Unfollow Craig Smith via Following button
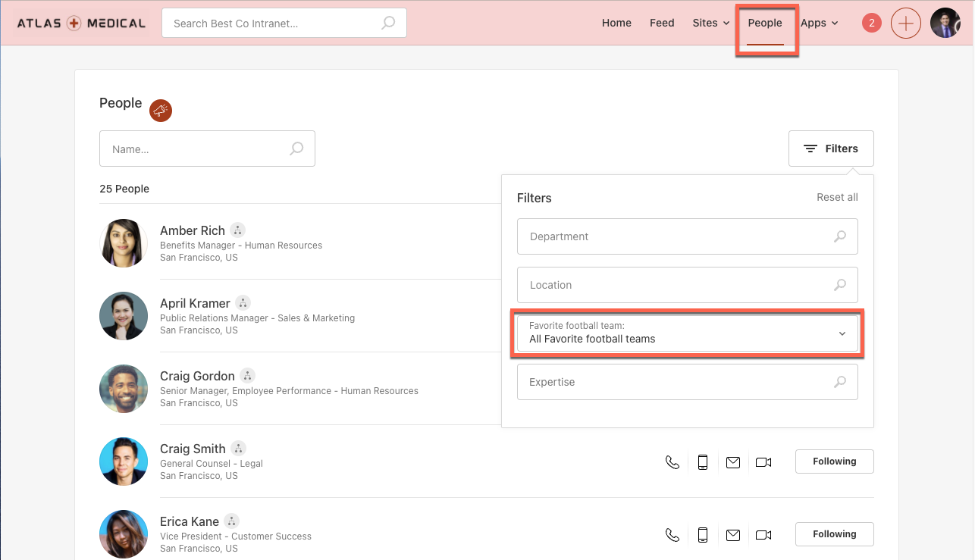The height and width of the screenshot is (560, 975). point(834,461)
